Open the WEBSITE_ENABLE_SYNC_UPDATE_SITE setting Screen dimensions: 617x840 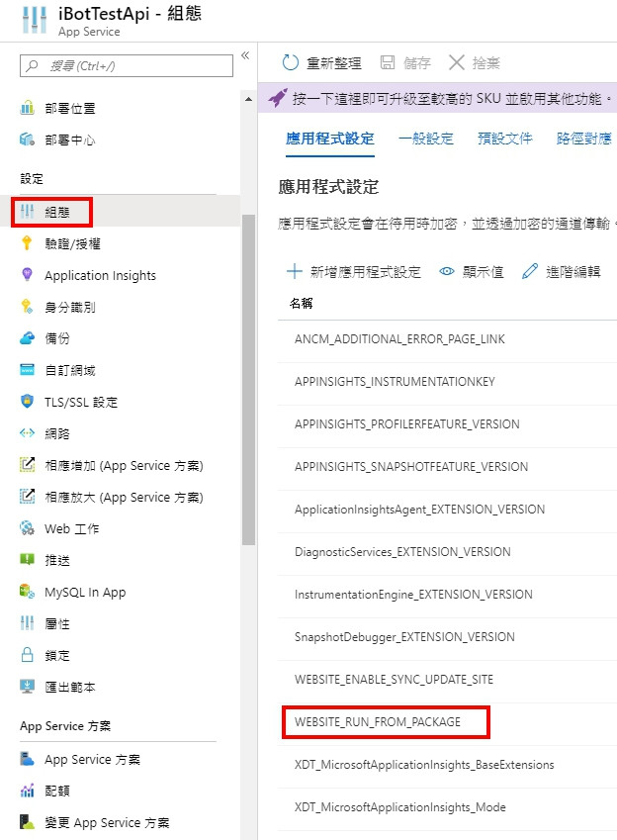[394, 680]
